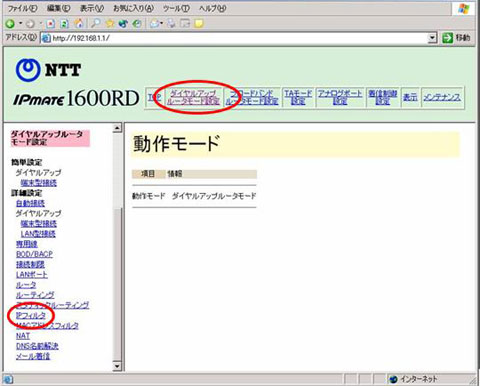Open the 専用線 sidebar link
Viewport: 480px width, 386px height.
[27, 244]
